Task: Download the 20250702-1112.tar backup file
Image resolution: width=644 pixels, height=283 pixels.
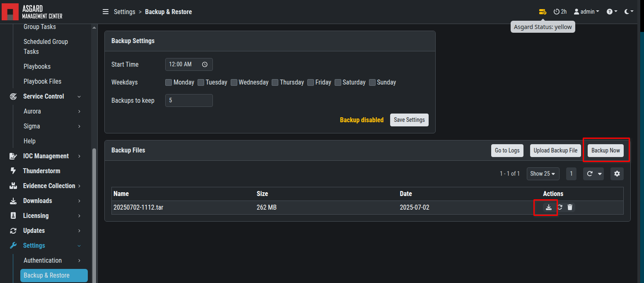Action: (549, 207)
